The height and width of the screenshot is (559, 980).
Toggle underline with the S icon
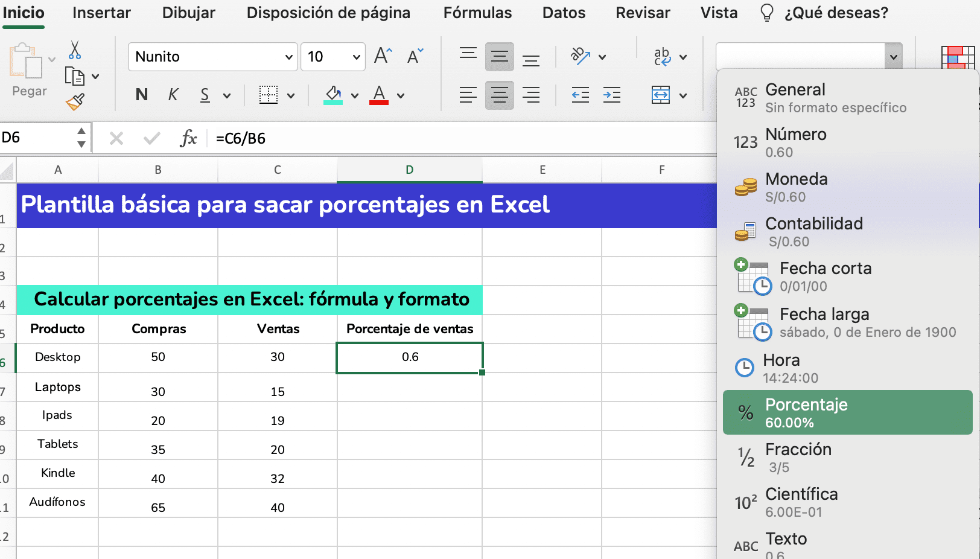pyautogui.click(x=205, y=95)
